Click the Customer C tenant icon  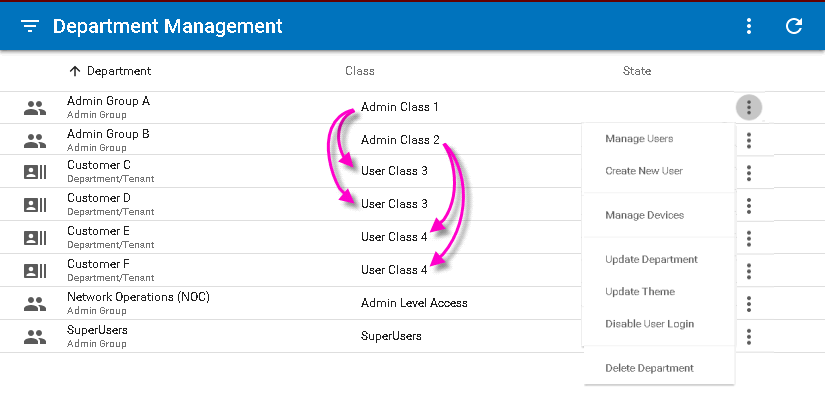point(35,173)
